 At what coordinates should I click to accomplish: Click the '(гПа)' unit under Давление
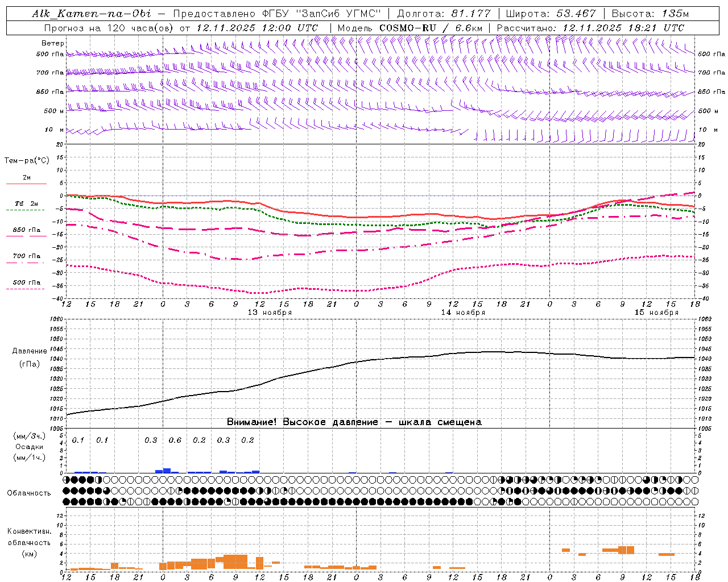(x=30, y=364)
